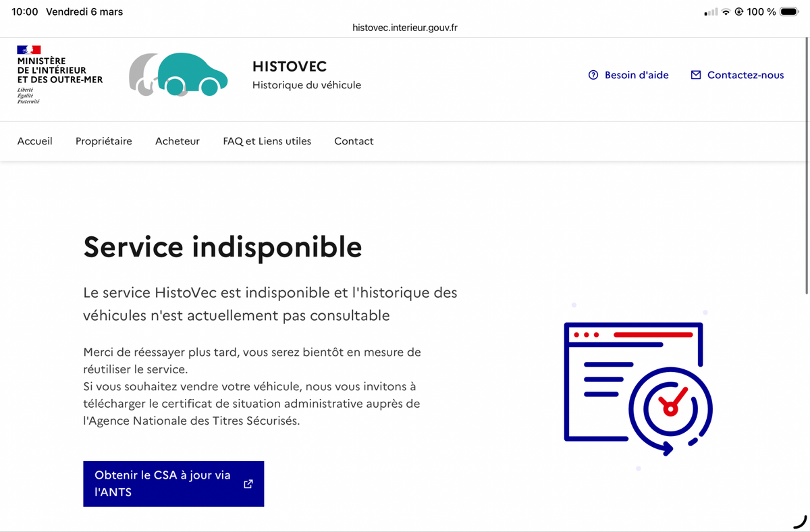Open the Propriétaire menu item
The height and width of the screenshot is (532, 810).
104,141
